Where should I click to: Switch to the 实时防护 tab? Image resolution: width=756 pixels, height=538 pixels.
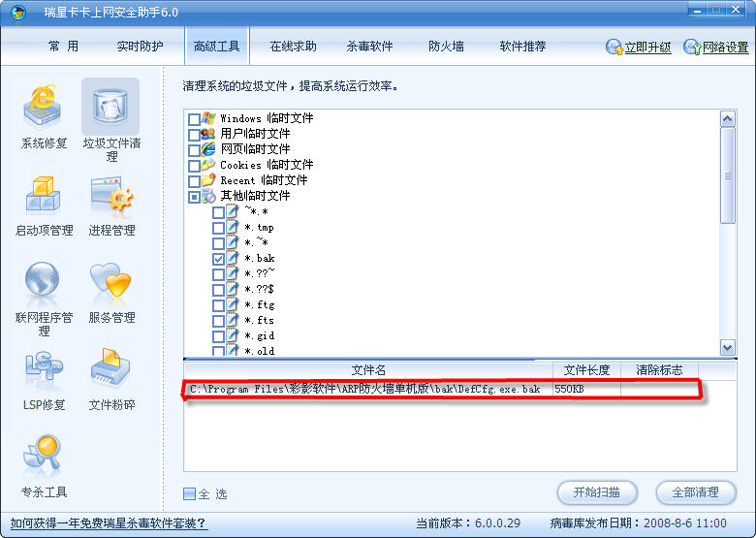click(x=140, y=47)
